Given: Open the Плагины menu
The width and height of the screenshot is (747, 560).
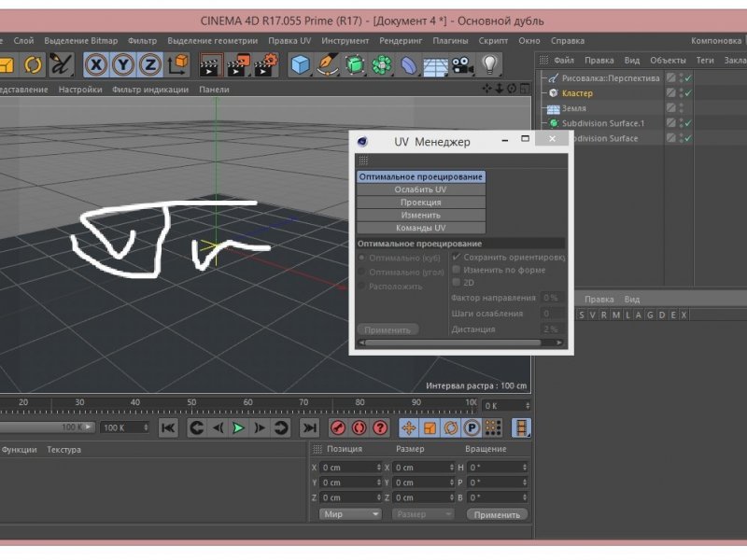Looking at the screenshot, I should pyautogui.click(x=450, y=41).
